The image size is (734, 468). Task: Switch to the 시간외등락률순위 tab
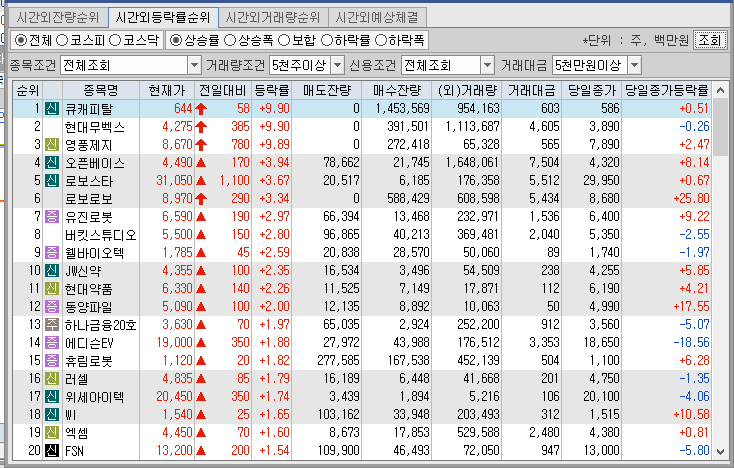tap(163, 18)
